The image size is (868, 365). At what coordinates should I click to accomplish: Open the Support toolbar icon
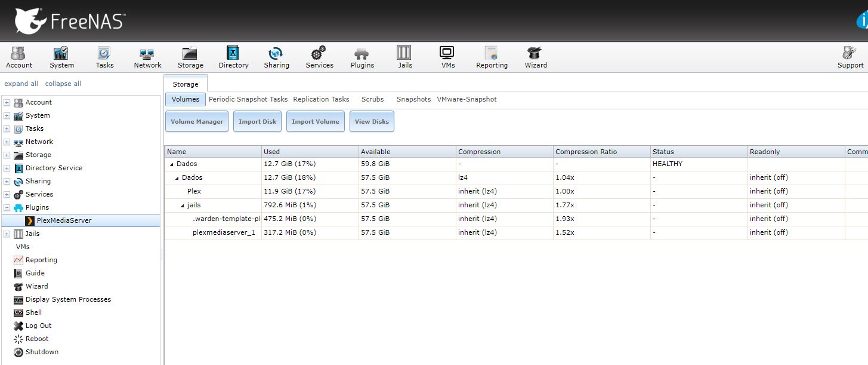850,57
